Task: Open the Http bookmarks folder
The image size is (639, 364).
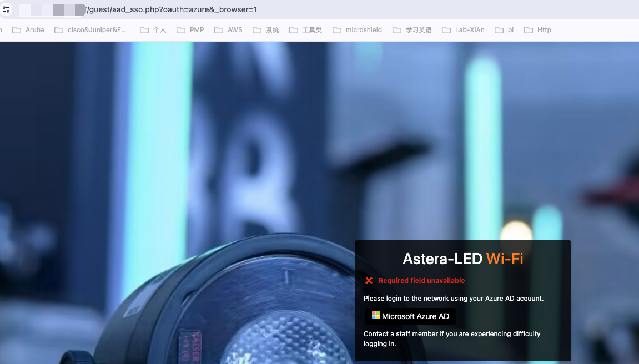Action: click(x=537, y=30)
